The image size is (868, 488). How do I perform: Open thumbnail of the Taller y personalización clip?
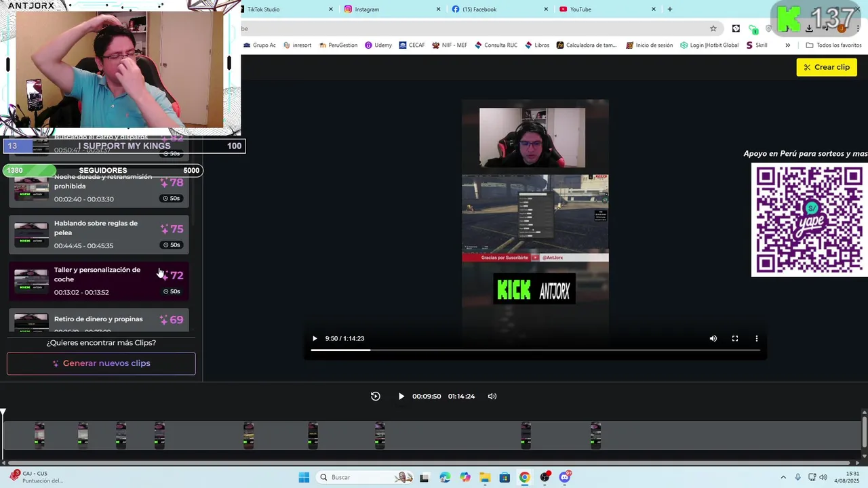(x=31, y=281)
